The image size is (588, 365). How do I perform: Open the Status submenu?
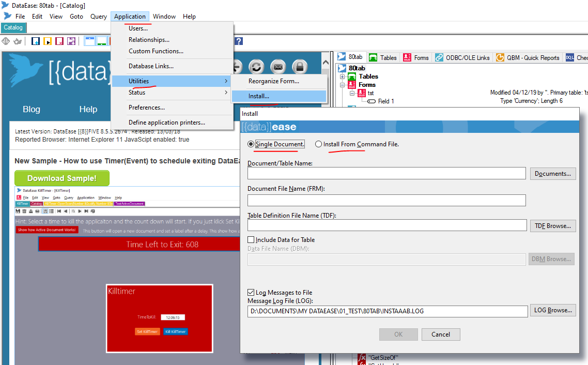(x=172, y=92)
